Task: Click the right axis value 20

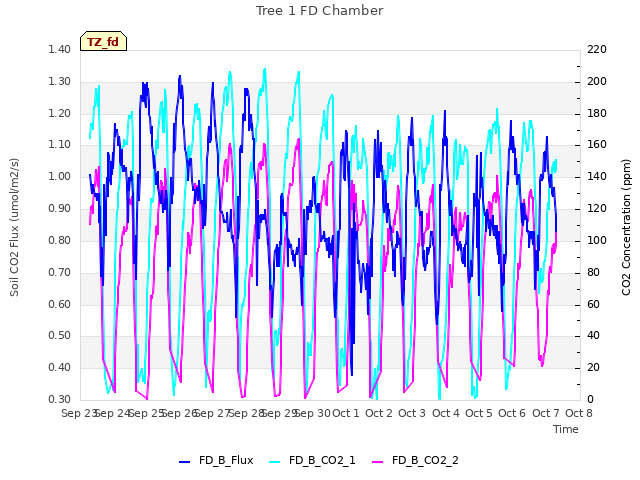Action: pos(594,368)
